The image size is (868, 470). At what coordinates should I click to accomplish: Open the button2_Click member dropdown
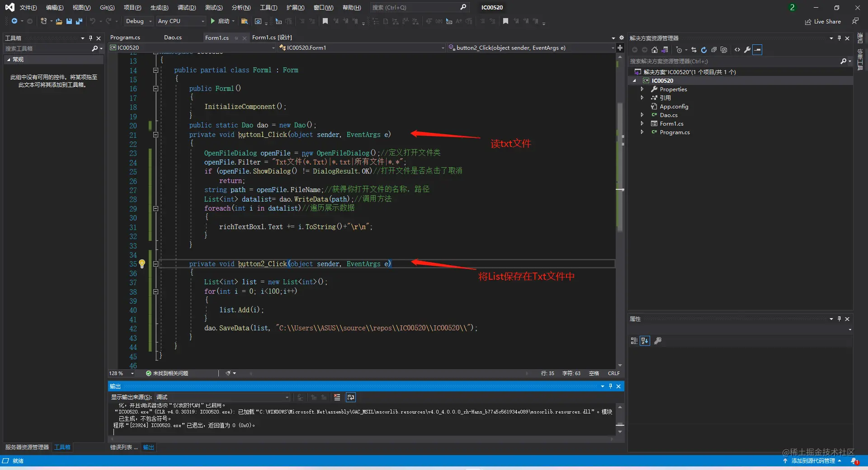(531, 47)
